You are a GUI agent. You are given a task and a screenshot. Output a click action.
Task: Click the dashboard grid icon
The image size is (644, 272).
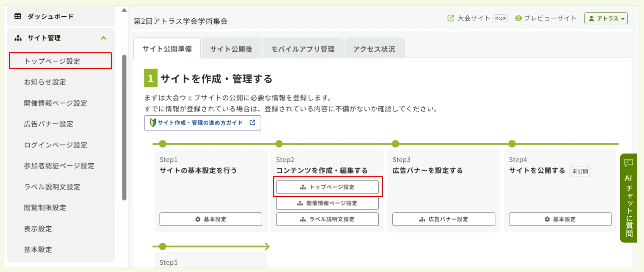[18, 16]
